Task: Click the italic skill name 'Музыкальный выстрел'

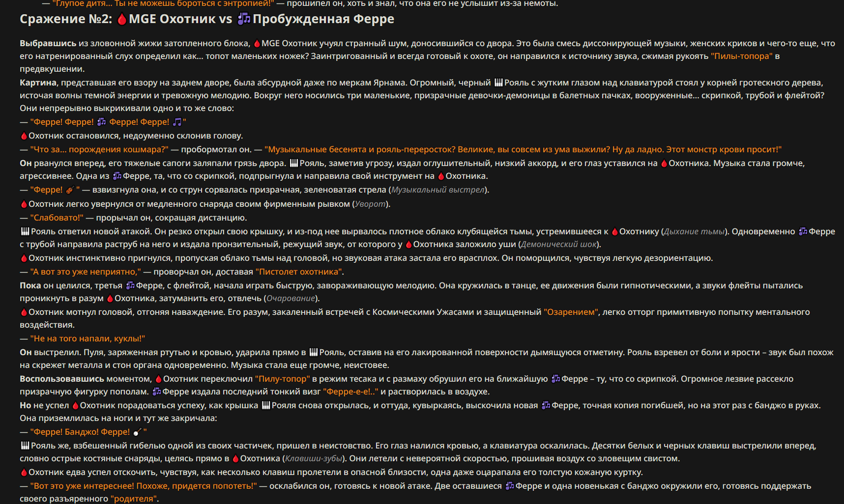Action: click(438, 190)
